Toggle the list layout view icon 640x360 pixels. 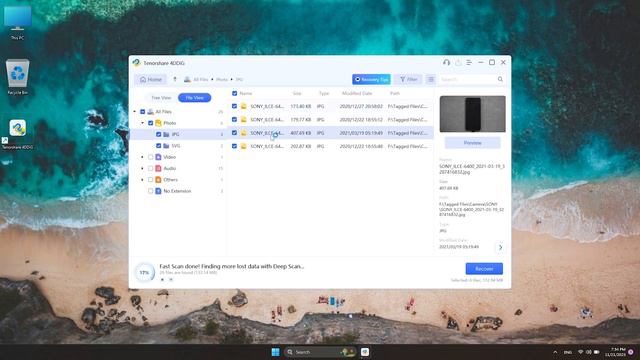431,79
